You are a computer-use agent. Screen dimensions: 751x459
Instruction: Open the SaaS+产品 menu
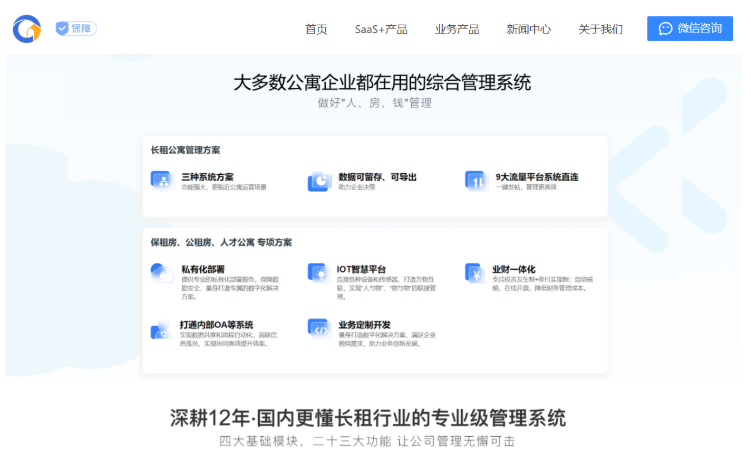(x=381, y=29)
